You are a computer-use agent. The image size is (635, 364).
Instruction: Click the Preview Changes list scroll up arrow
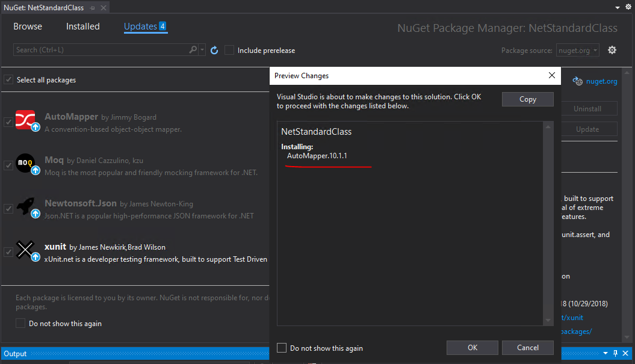point(548,127)
